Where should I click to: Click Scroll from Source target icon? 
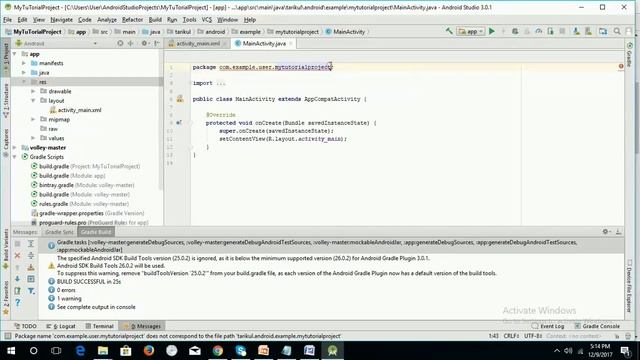[x=120, y=43]
